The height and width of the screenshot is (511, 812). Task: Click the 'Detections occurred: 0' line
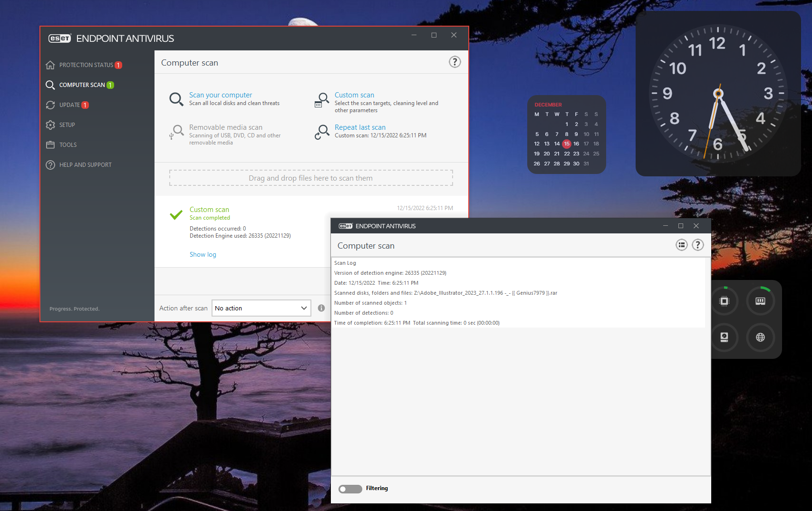pyautogui.click(x=218, y=229)
